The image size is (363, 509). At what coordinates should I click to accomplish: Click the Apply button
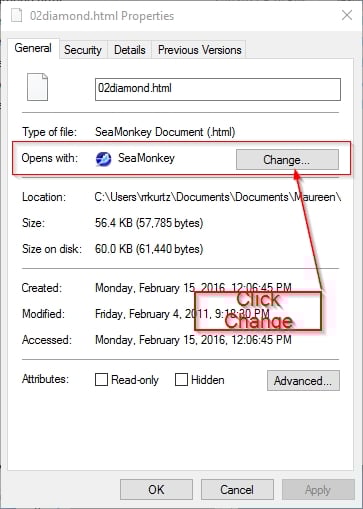pyautogui.click(x=318, y=490)
